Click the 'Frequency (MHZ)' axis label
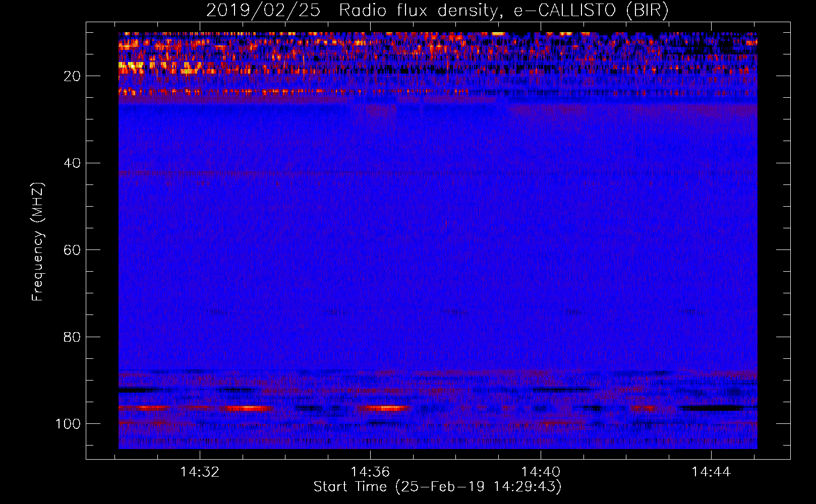The image size is (816, 504). [x=38, y=242]
